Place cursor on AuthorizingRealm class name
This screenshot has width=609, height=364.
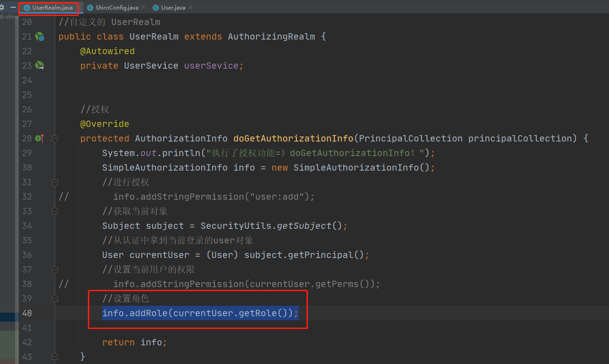point(271,36)
